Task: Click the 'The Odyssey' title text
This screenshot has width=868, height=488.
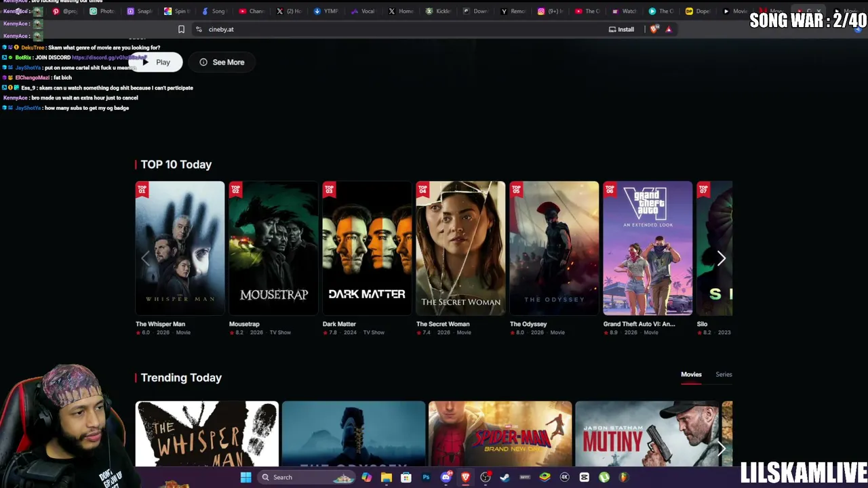Action: [x=528, y=324]
